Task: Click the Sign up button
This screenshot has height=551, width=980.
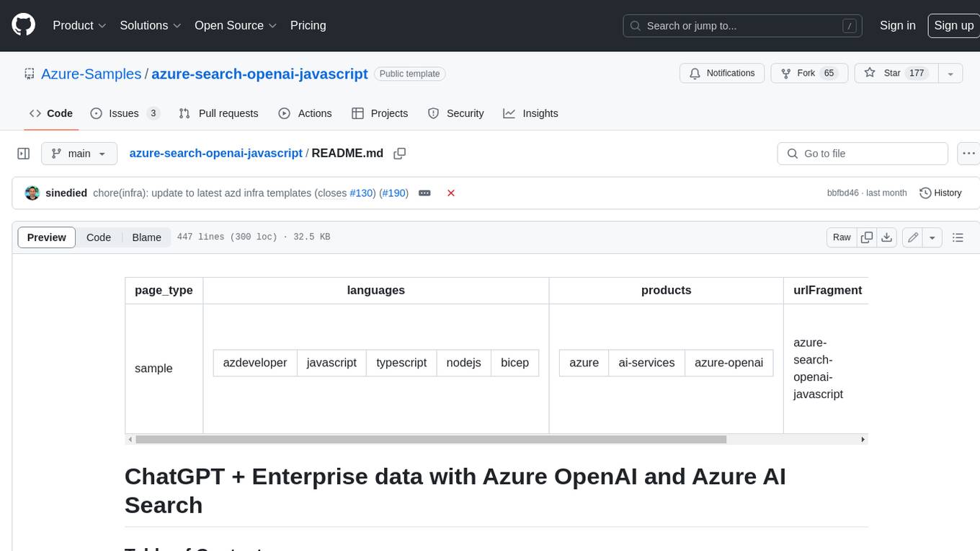Action: click(953, 25)
